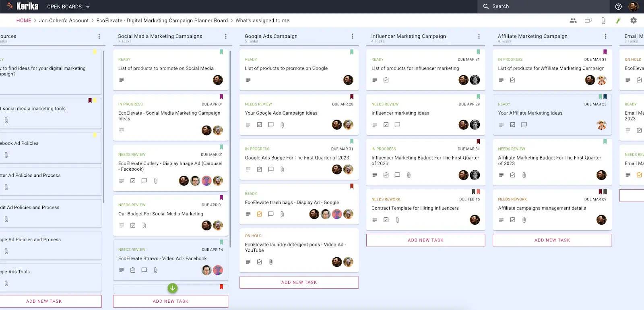Screen dimensions: 644x310
Task: Open the board chat icon in toolbar
Action: [588, 21]
